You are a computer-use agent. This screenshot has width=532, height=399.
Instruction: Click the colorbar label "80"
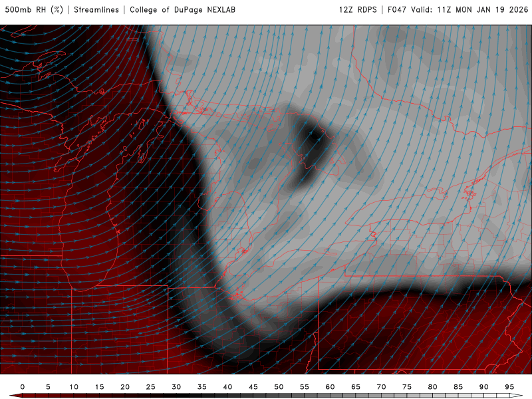pyautogui.click(x=433, y=387)
